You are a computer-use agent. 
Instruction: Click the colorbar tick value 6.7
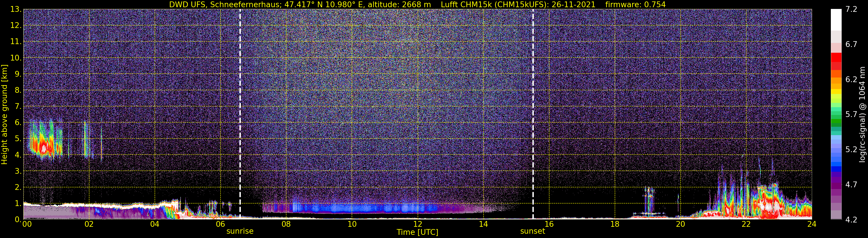point(851,44)
